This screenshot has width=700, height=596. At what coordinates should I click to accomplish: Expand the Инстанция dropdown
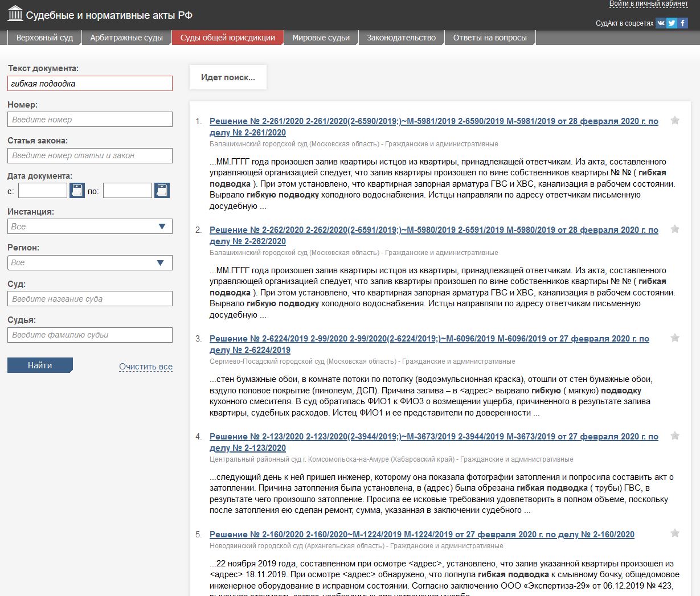(90, 227)
